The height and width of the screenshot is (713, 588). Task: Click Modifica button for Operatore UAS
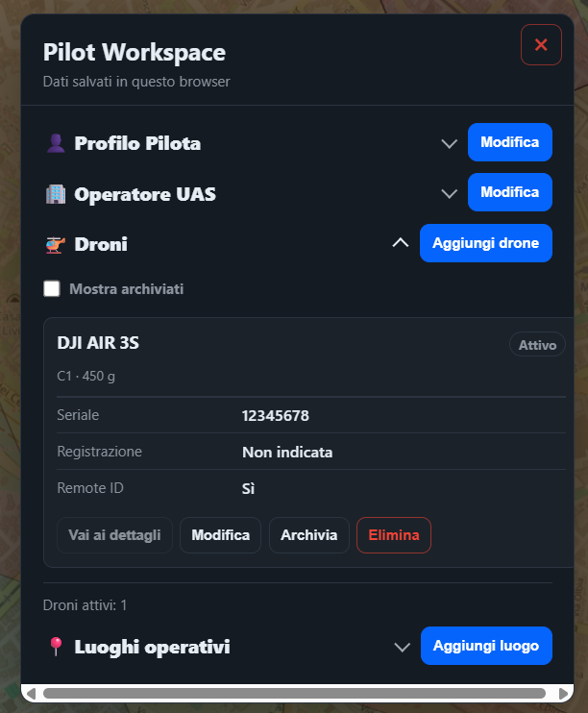click(x=510, y=192)
